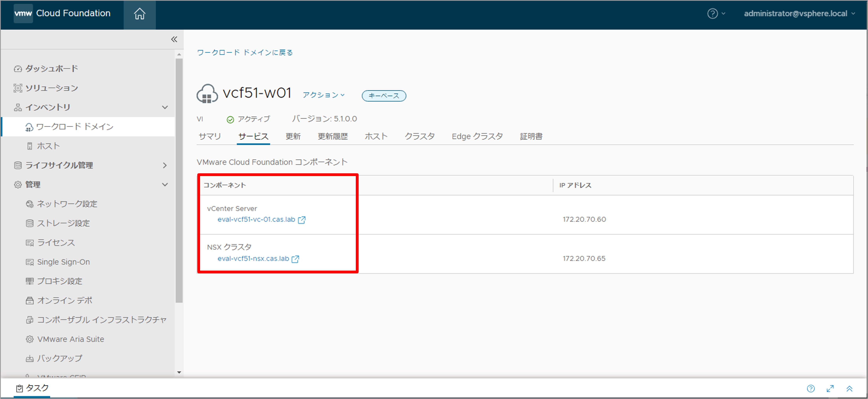Click the Hosts server icon
Viewport: 868px width, 399px height.
coord(30,146)
